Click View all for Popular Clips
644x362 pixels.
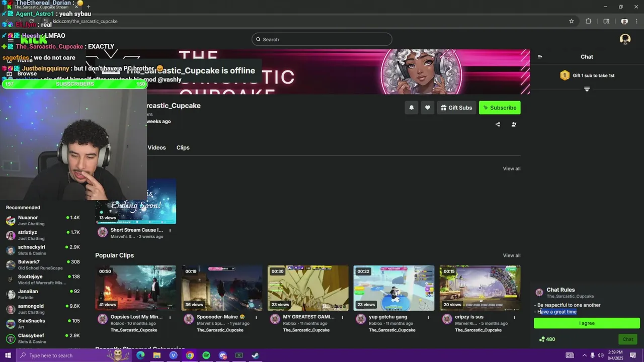click(x=512, y=255)
